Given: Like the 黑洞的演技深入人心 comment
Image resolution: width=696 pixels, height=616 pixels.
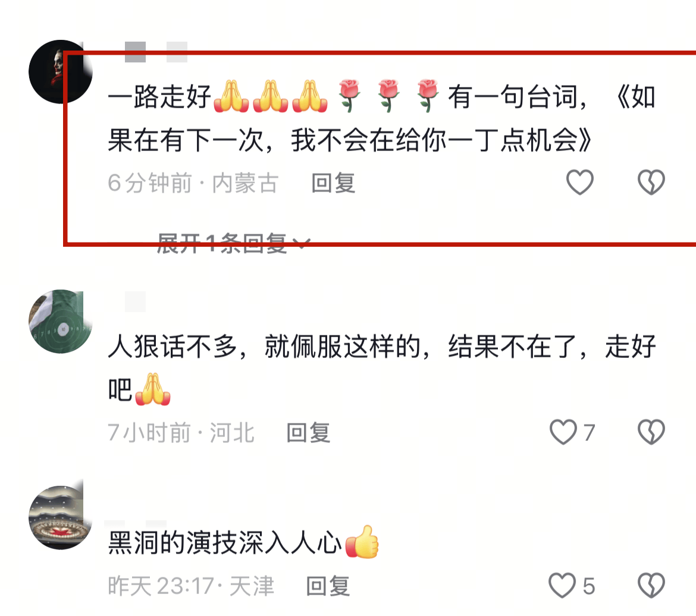Looking at the screenshot, I should point(562,585).
